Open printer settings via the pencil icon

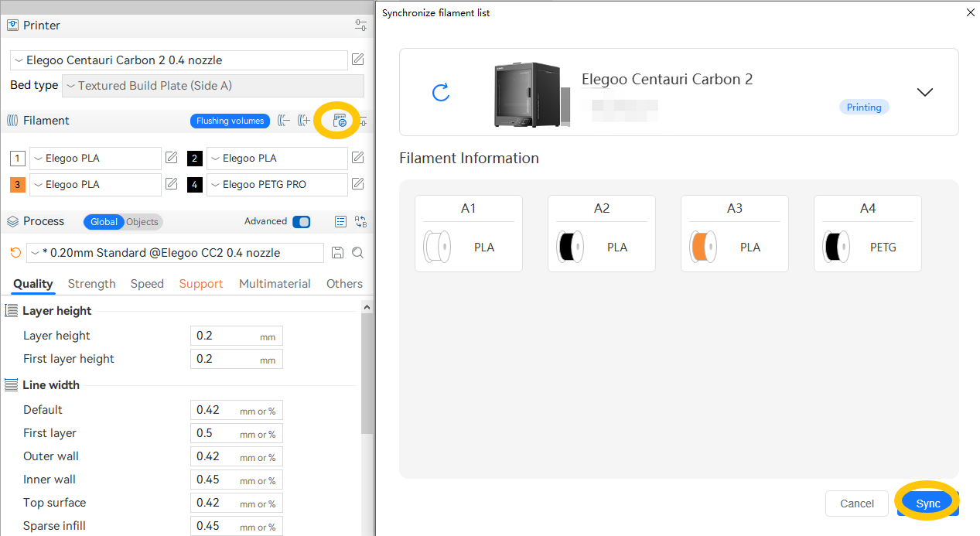pos(357,60)
